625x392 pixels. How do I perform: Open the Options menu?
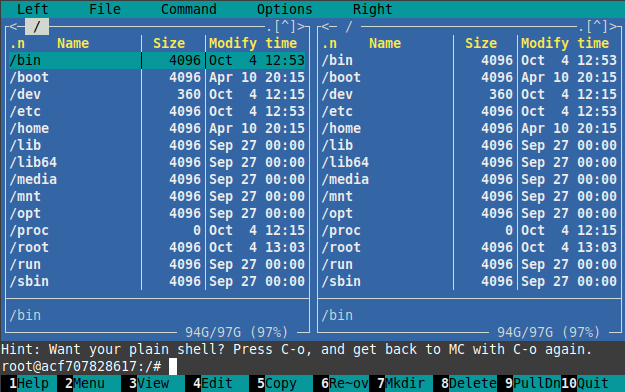[x=285, y=9]
